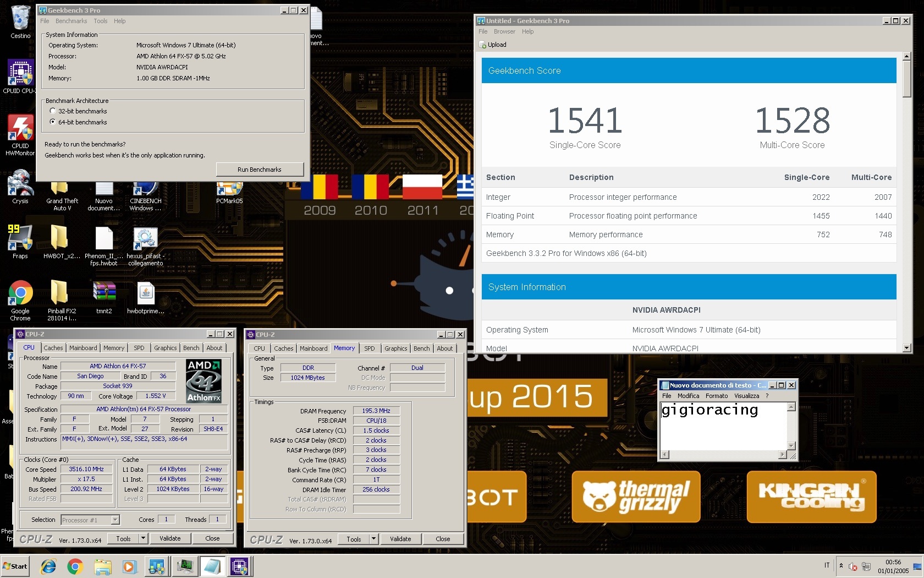
Task: Switch to the Caches tab in left CPU-Z window
Action: click(x=53, y=348)
